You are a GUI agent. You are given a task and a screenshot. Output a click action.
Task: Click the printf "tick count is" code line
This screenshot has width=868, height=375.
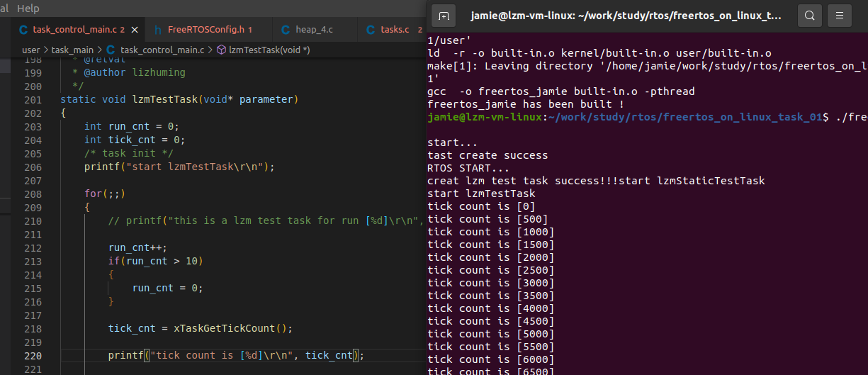point(237,355)
